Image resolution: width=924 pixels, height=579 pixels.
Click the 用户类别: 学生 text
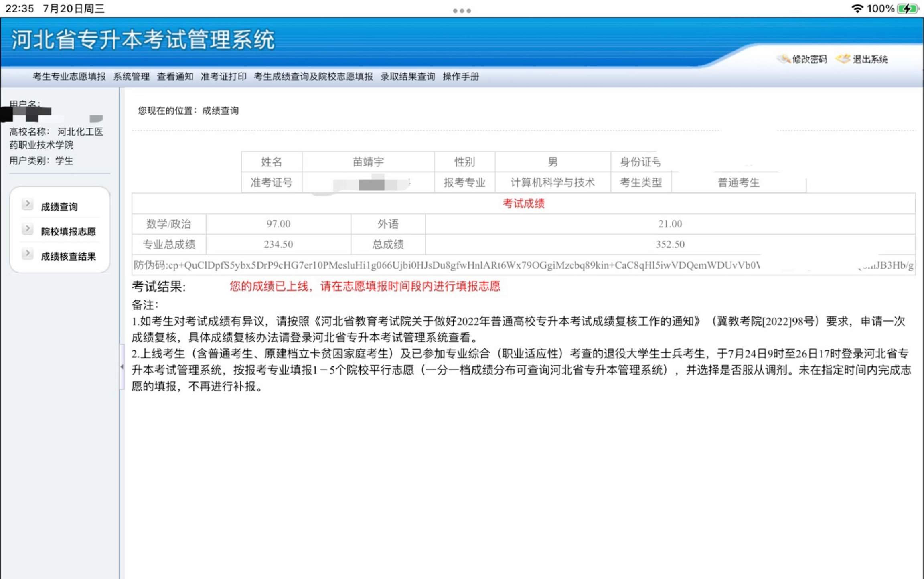point(41,161)
